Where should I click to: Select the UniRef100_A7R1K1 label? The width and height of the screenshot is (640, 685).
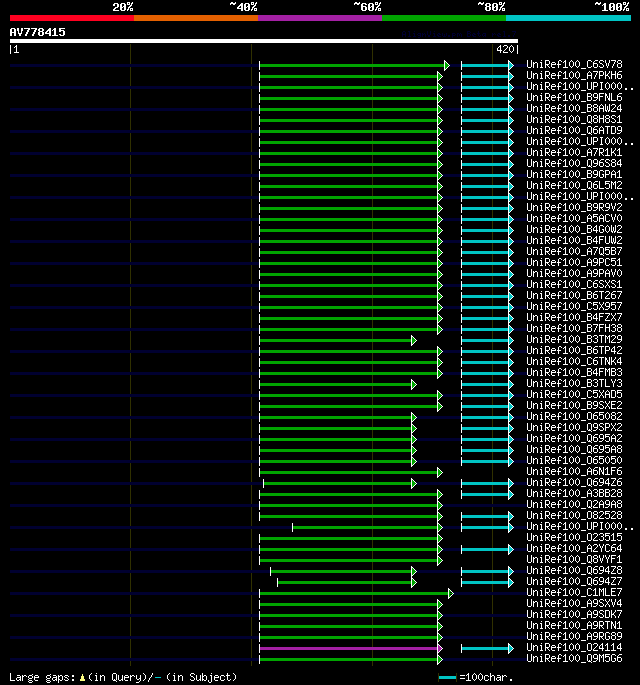(574, 152)
